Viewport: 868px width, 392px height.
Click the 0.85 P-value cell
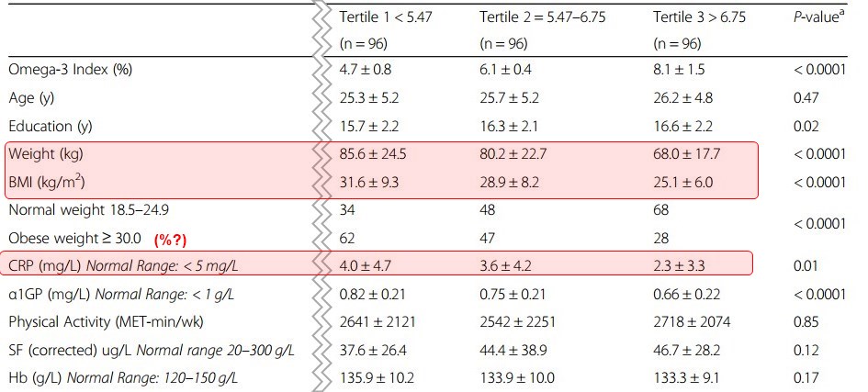coord(806,322)
